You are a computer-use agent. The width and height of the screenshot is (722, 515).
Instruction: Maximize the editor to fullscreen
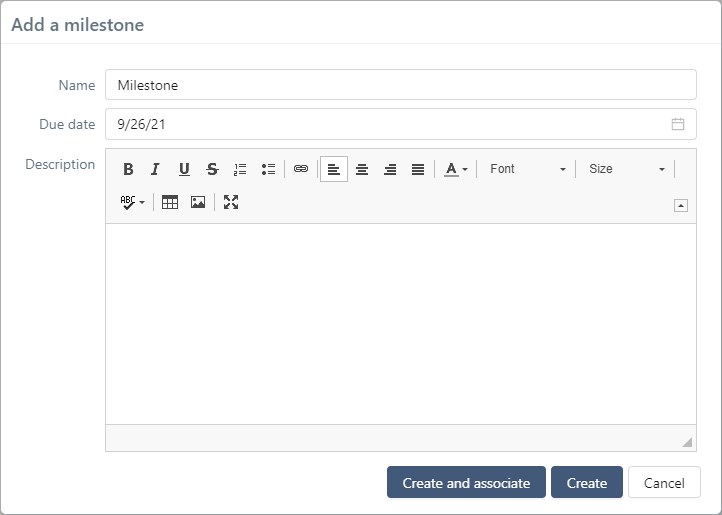pyautogui.click(x=231, y=202)
